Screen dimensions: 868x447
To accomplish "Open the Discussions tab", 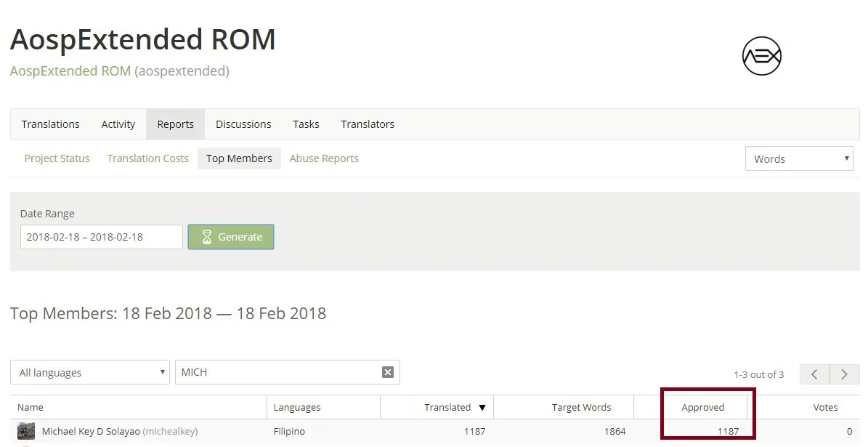I will 243,124.
